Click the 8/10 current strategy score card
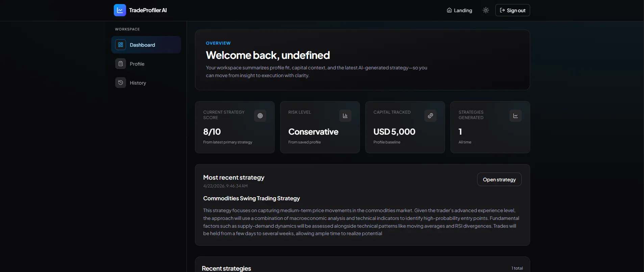Screen dimensions: 644x272 pyautogui.click(x=235, y=127)
